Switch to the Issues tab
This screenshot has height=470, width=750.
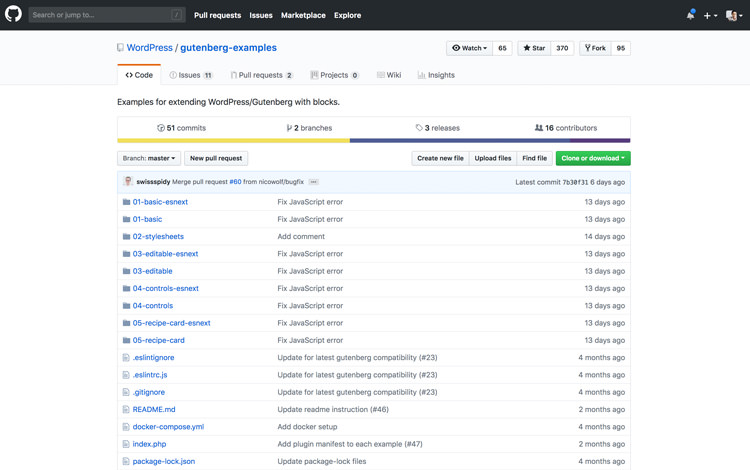tap(190, 75)
